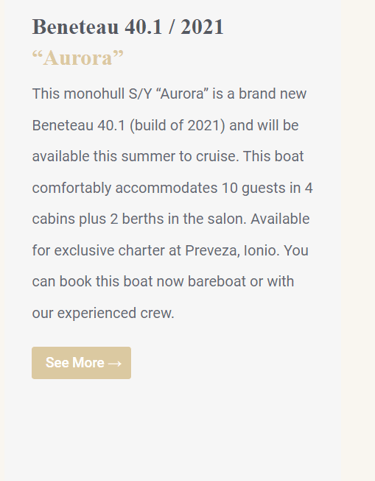Click the arrow inside See More button

pos(115,363)
